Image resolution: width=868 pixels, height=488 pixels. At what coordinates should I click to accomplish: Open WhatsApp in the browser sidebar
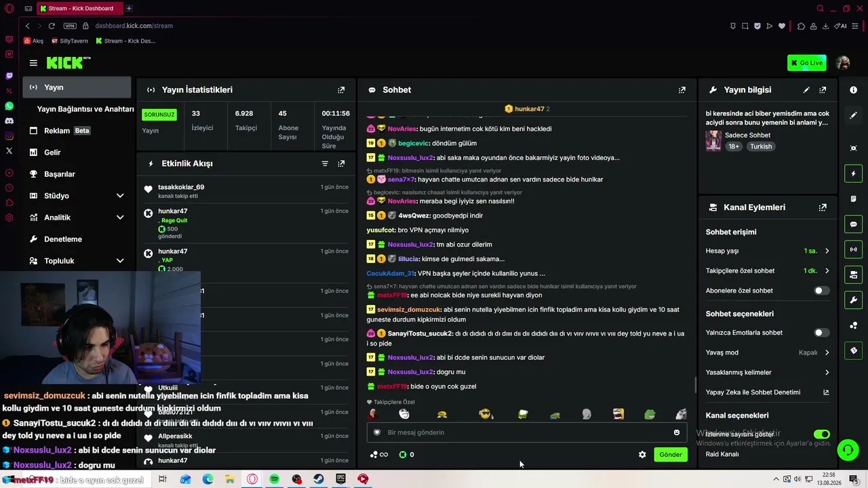(x=9, y=106)
